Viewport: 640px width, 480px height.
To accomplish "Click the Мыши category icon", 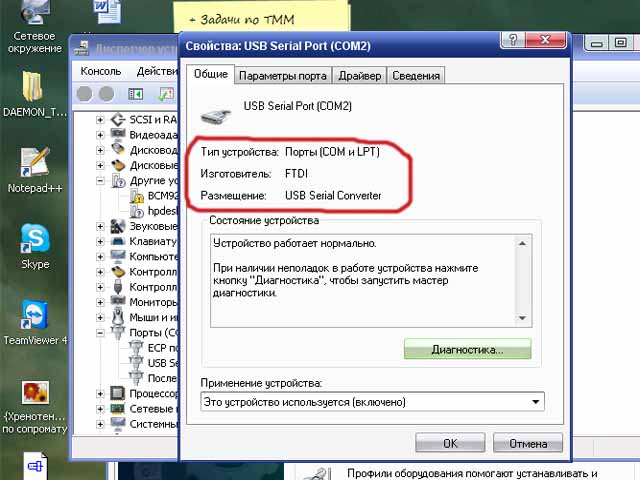I will tap(118, 316).
